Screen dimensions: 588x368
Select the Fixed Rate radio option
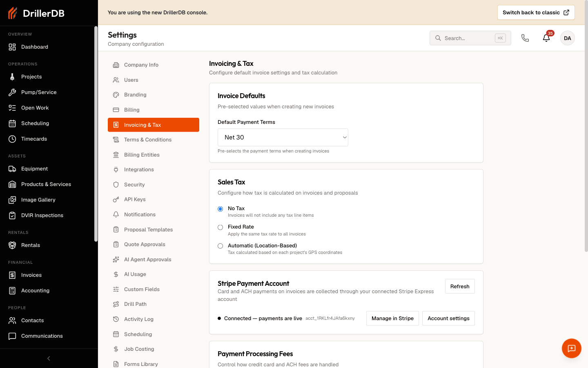(x=220, y=227)
